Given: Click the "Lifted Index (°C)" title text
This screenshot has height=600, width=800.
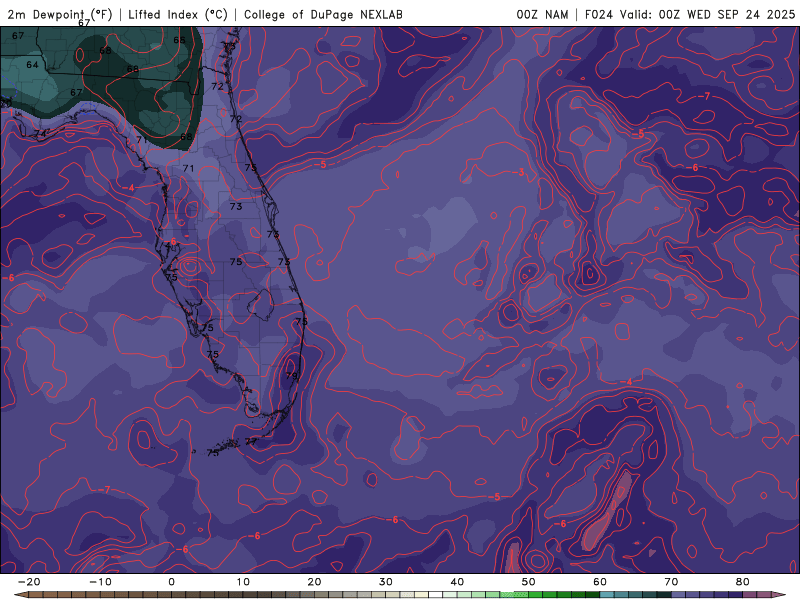Looking at the screenshot, I should [178, 14].
